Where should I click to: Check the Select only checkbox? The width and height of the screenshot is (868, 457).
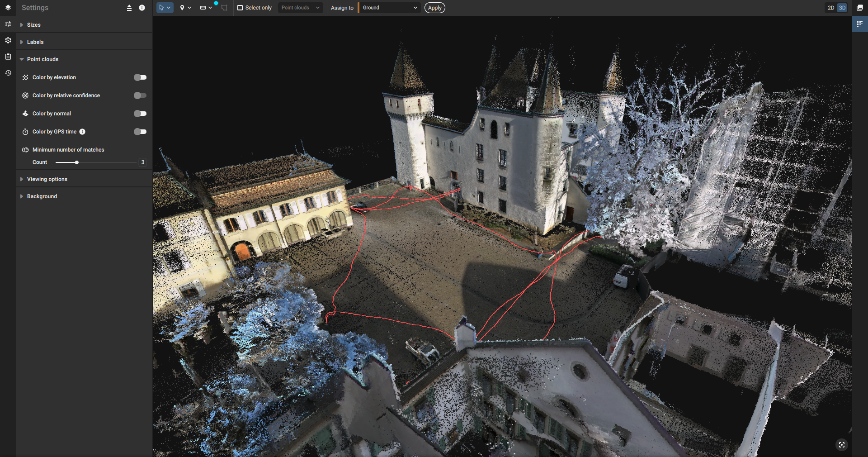coord(239,8)
